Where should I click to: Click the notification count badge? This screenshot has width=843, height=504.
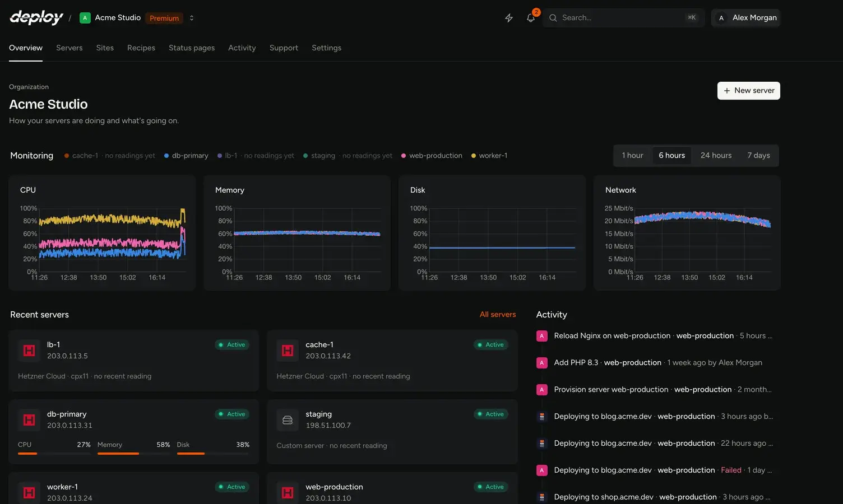pyautogui.click(x=536, y=12)
